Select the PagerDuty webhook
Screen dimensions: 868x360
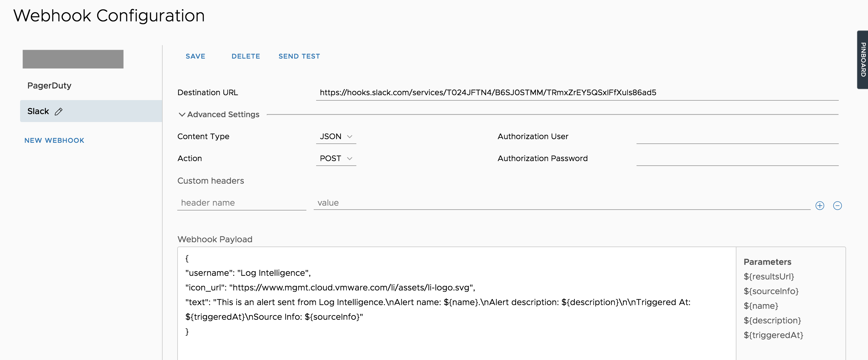49,85
